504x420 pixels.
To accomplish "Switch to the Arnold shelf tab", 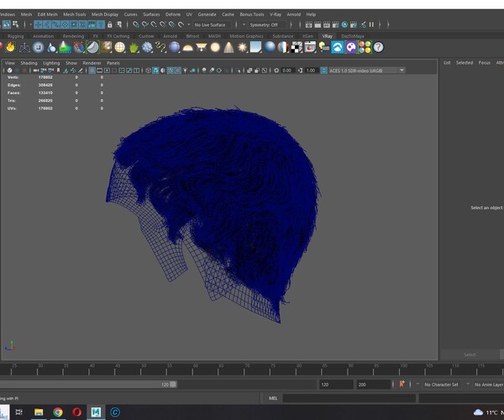I will tap(170, 36).
